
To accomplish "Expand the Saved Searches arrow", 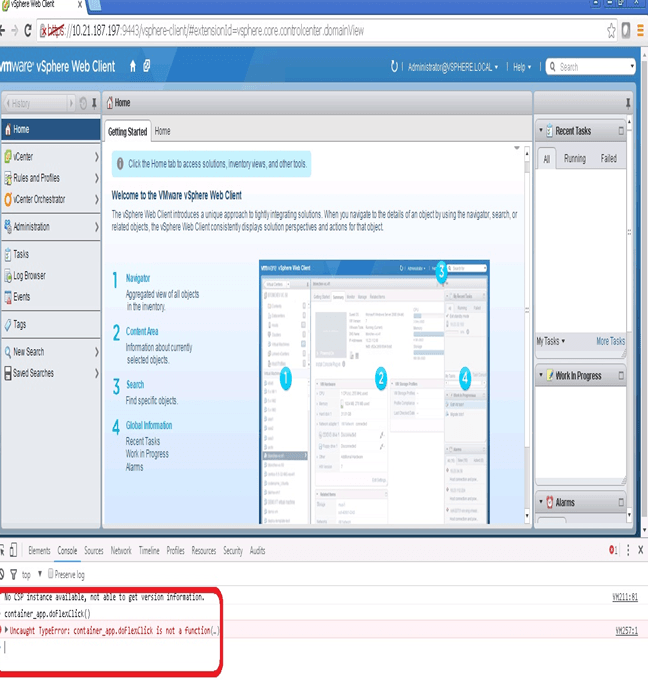I will pos(97,373).
